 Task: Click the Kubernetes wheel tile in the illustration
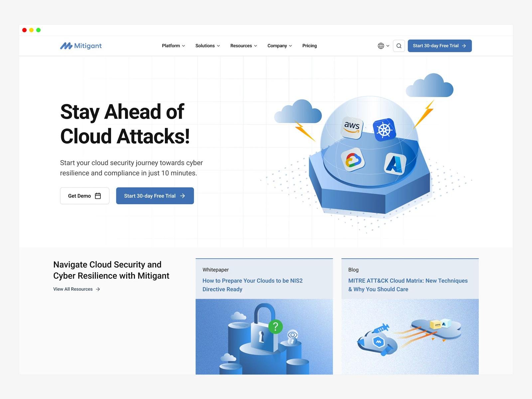[x=384, y=130]
